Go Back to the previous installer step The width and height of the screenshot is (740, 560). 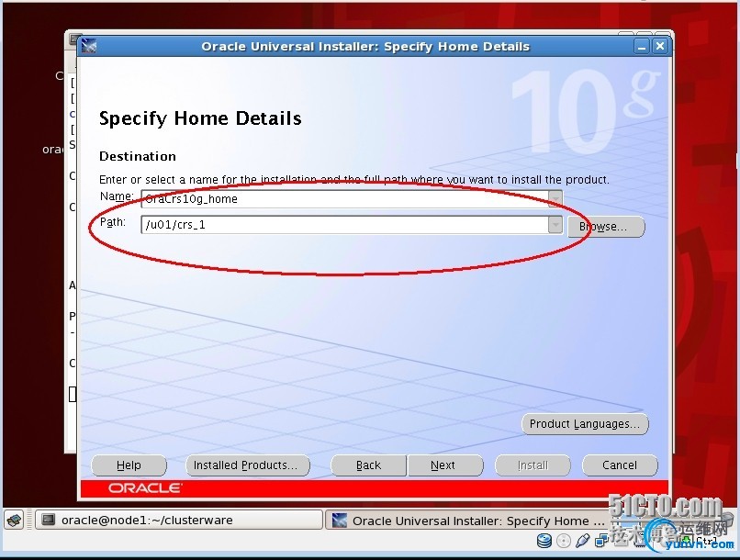point(368,465)
